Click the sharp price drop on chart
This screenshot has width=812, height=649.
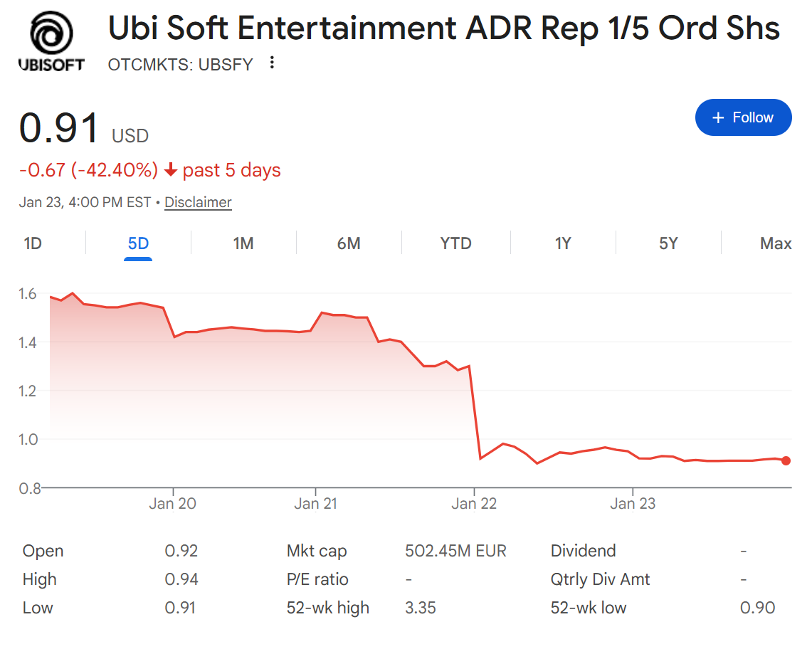point(475,413)
